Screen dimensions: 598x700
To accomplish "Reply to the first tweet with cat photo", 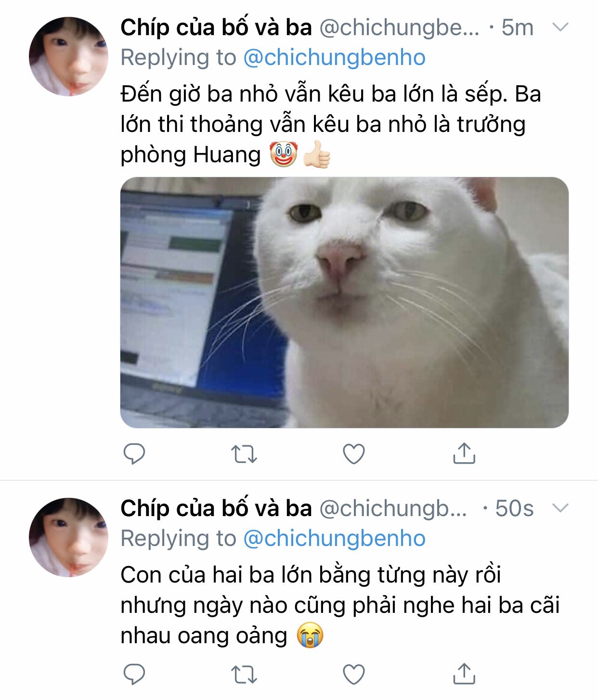I will click(x=134, y=454).
